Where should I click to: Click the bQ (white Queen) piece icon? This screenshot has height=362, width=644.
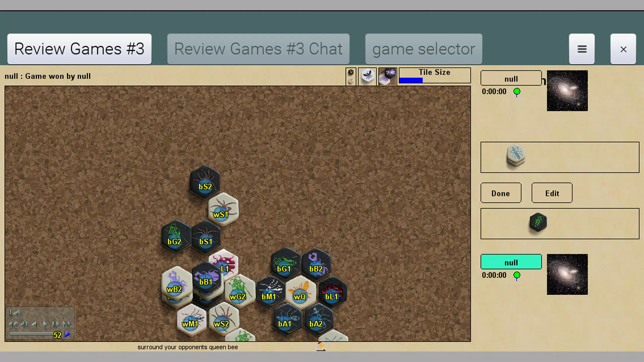coord(300,292)
